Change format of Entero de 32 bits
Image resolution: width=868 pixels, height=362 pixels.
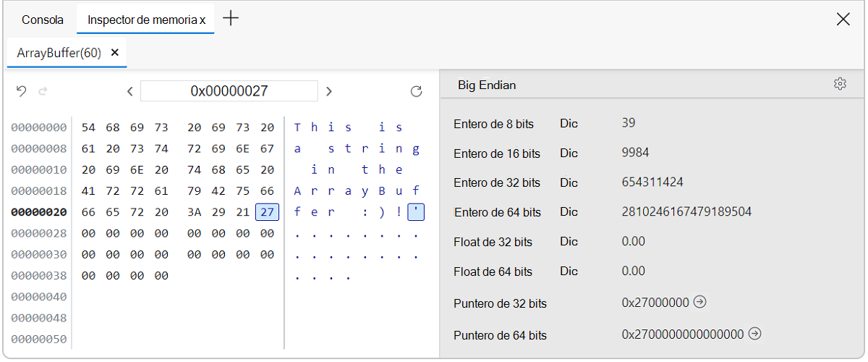569,182
